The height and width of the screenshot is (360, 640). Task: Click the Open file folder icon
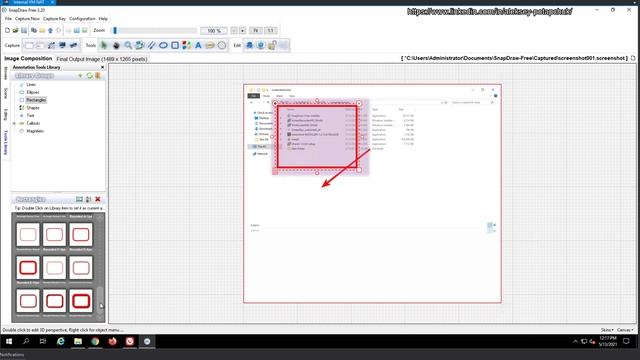[16, 30]
